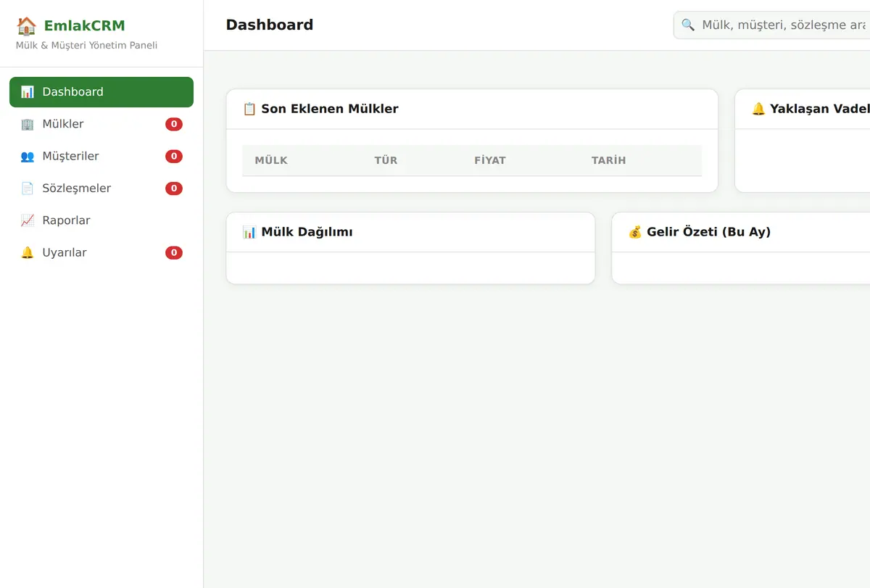Click the TARİH column header

[x=608, y=160]
